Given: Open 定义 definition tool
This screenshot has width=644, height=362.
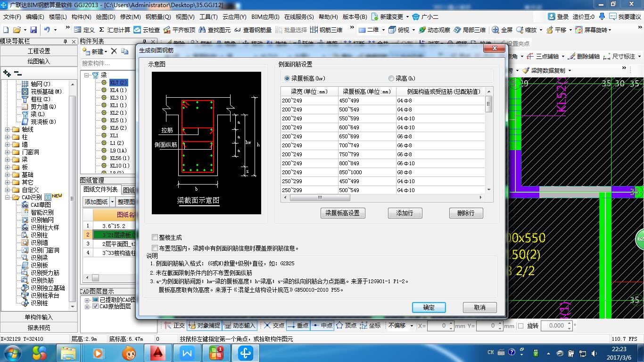Looking at the screenshot, I should [x=84, y=30].
